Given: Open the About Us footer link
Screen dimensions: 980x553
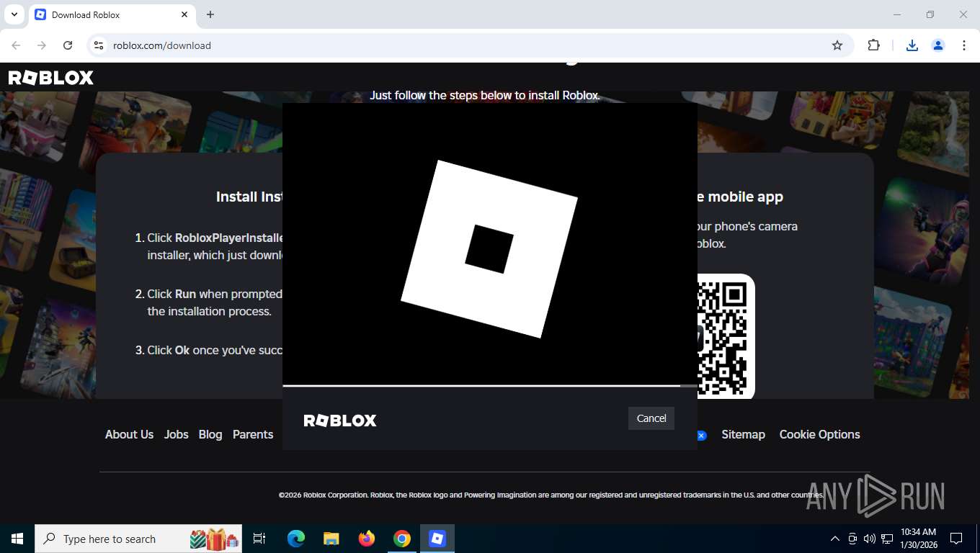Looking at the screenshot, I should (x=129, y=434).
